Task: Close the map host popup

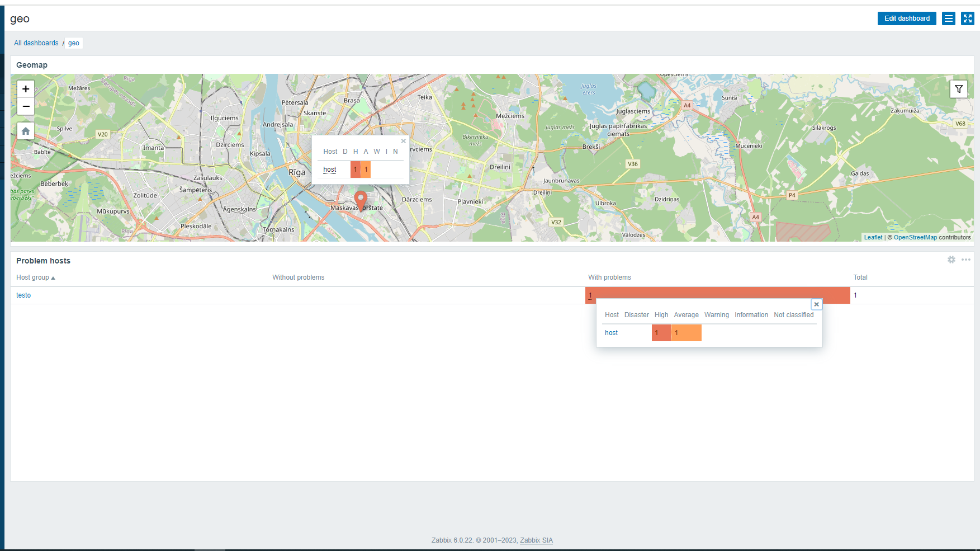Action: (403, 141)
